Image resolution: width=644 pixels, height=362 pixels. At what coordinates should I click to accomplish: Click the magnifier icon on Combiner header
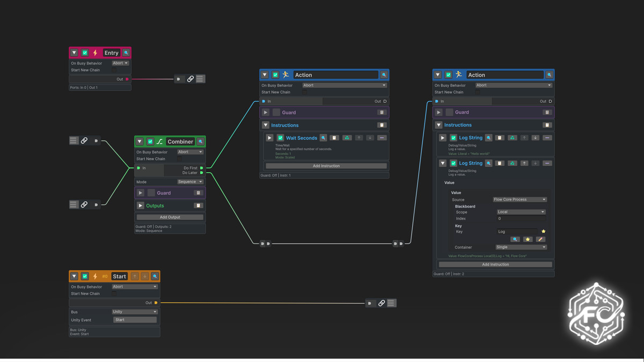201,142
